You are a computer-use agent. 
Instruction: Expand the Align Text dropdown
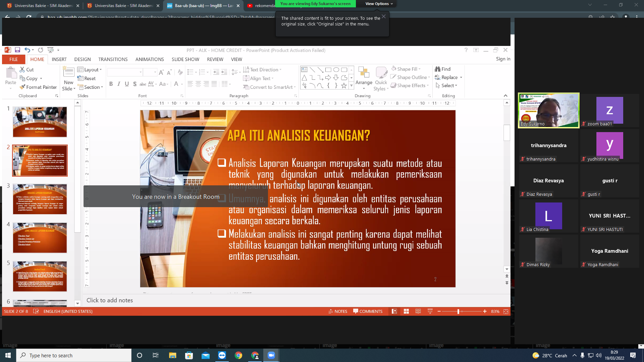point(258,78)
